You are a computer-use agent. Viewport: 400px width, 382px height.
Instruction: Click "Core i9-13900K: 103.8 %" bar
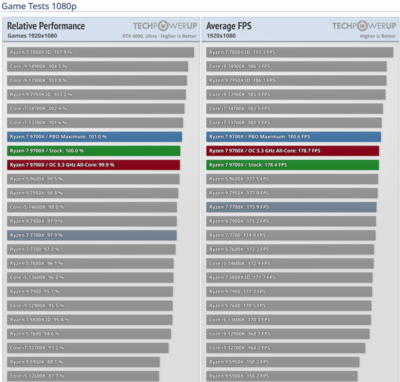click(x=97, y=80)
